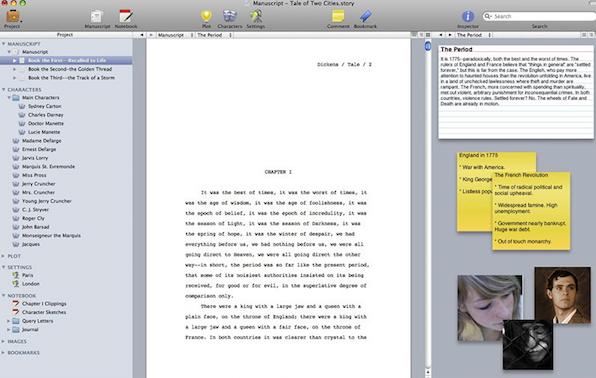The height and width of the screenshot is (378, 596).
Task: Open the Paris setting
Action: tap(27, 275)
